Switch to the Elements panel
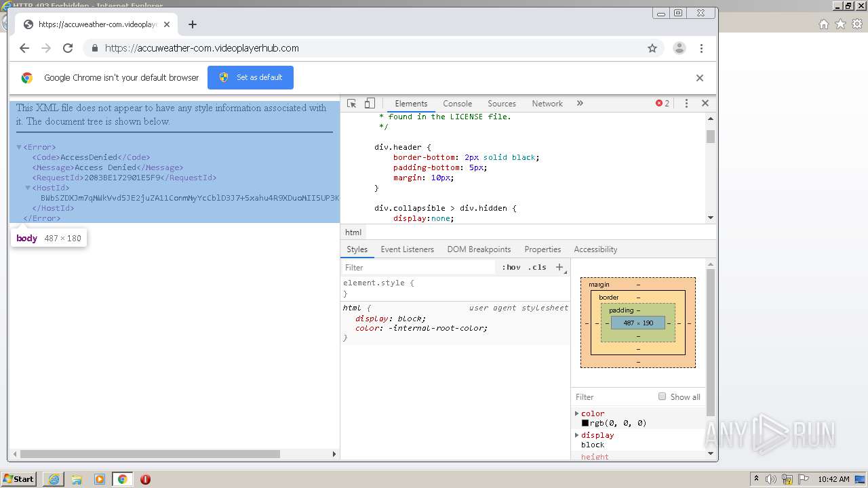 click(x=411, y=104)
